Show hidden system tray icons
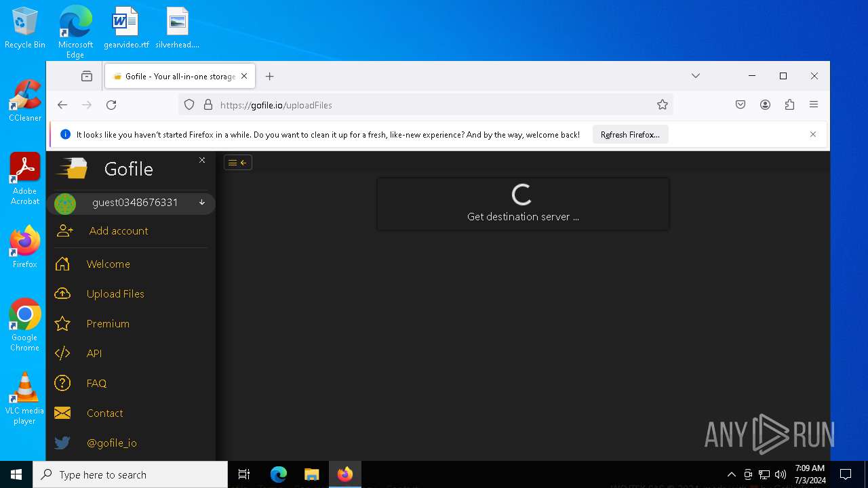 [x=731, y=474]
